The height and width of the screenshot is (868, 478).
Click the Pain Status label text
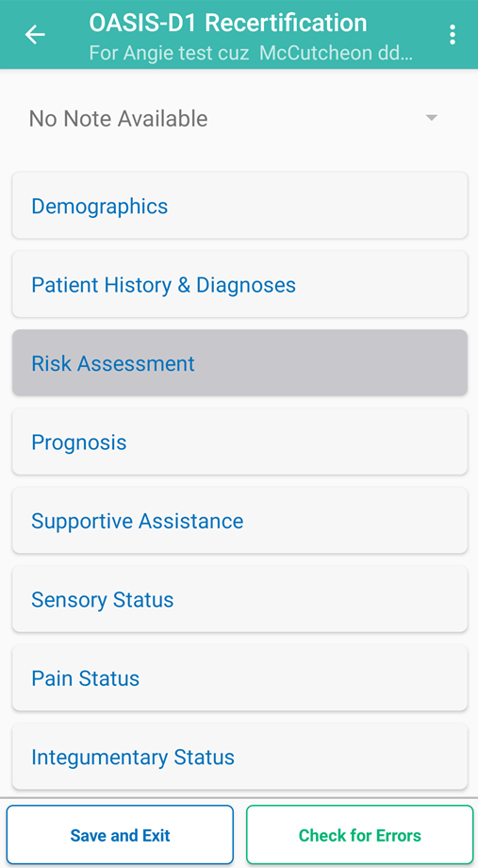(x=85, y=678)
